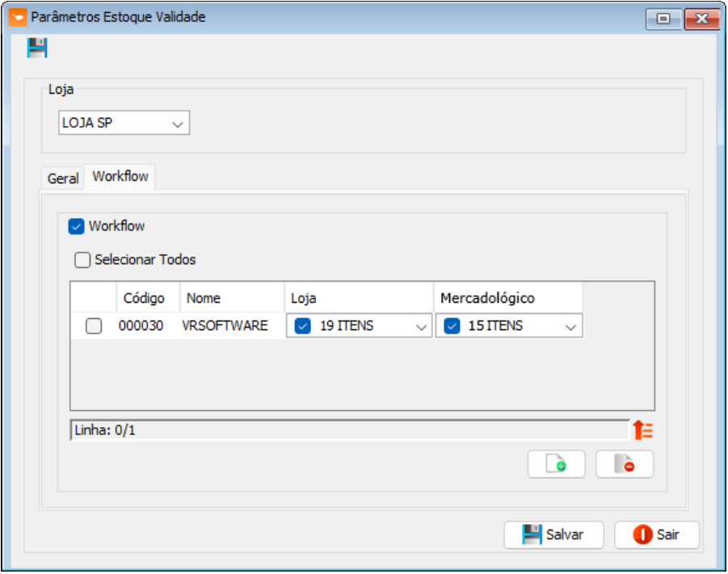
Task: Click the restore window button in the title bar
Action: 663,19
